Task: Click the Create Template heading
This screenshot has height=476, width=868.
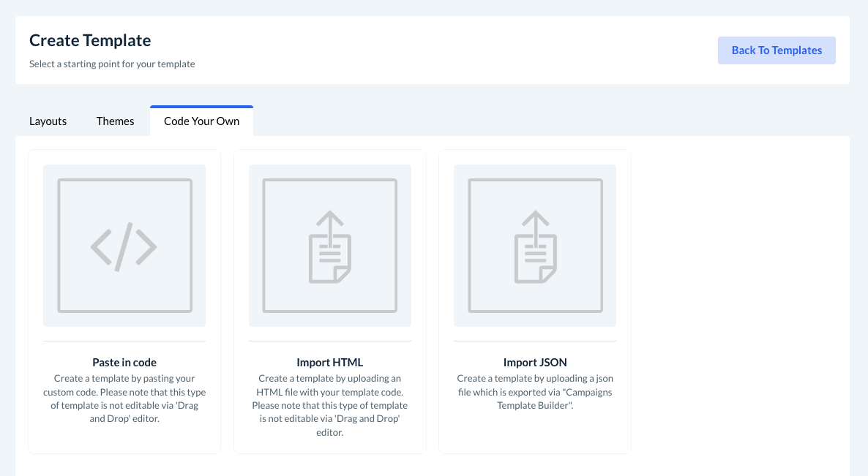Action: click(90, 40)
